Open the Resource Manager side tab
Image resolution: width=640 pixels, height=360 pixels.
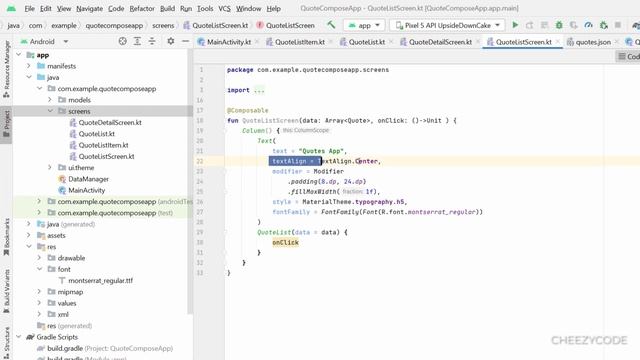click(6, 69)
